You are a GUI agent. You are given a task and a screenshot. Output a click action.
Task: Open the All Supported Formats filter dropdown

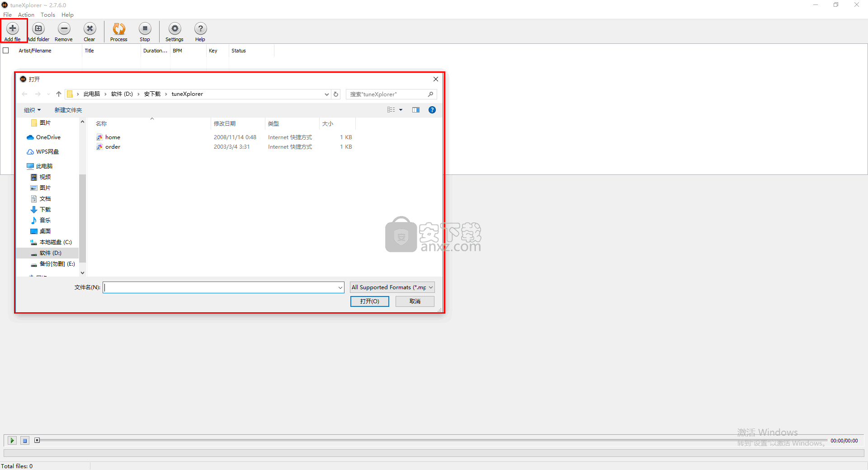click(x=392, y=287)
